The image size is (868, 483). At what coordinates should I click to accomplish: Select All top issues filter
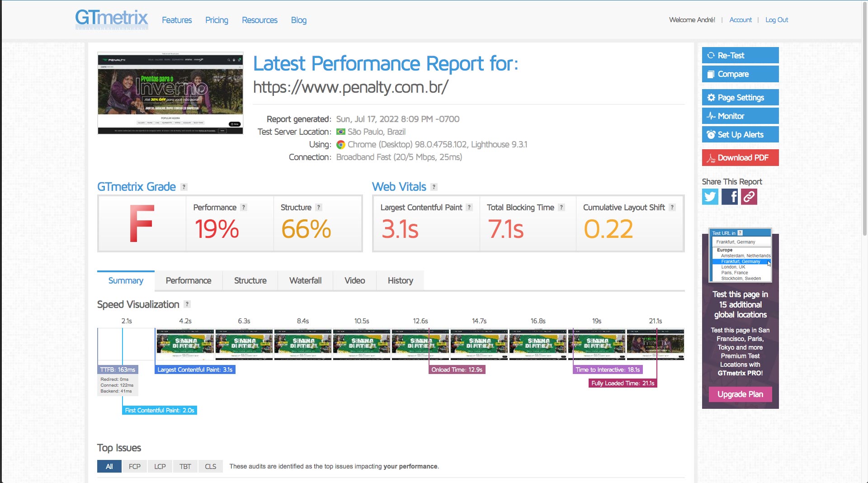(x=109, y=466)
